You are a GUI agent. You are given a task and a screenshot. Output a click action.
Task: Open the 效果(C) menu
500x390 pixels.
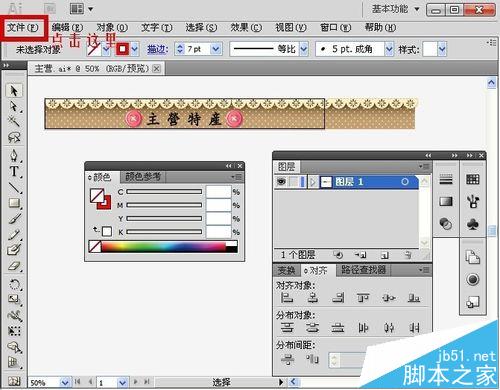click(246, 28)
